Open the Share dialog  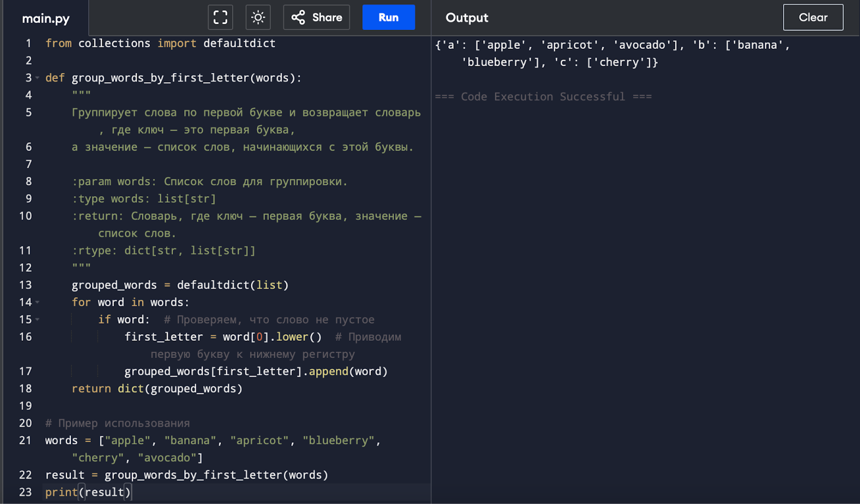click(x=317, y=18)
